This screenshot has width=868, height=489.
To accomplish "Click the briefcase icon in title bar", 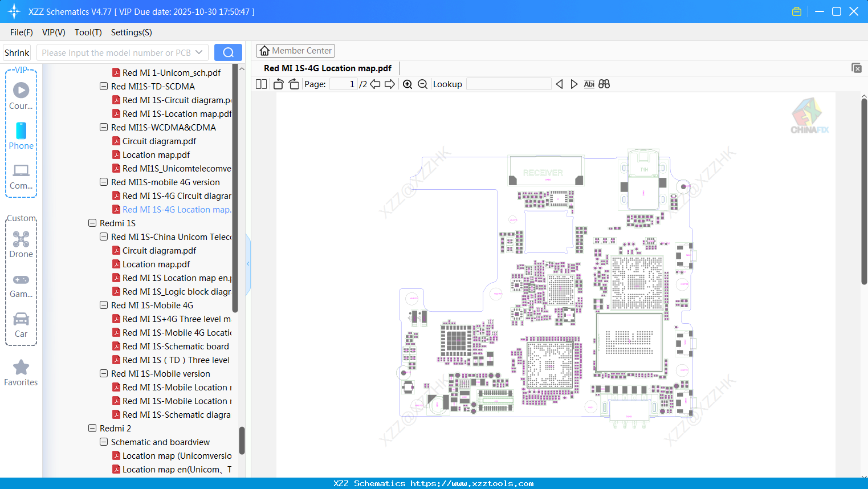I will pyautogui.click(x=796, y=11).
